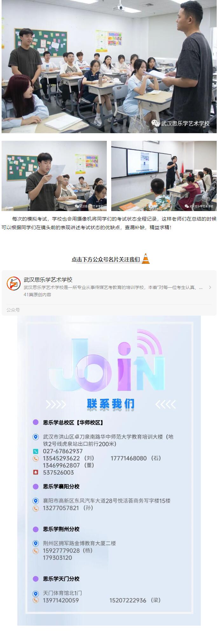The width and height of the screenshot is (218, 644).
Task: Open the photo of student reading paper
Action: pos(54,176)
